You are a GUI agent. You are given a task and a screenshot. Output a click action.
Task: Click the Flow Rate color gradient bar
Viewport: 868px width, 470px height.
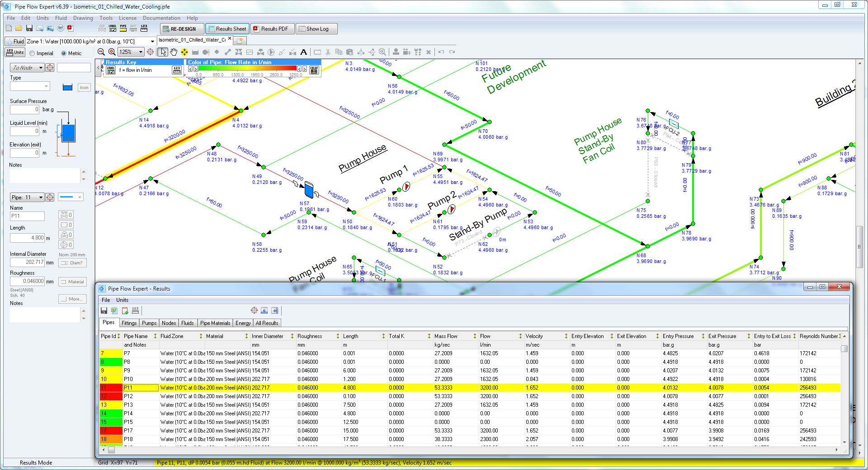point(248,69)
